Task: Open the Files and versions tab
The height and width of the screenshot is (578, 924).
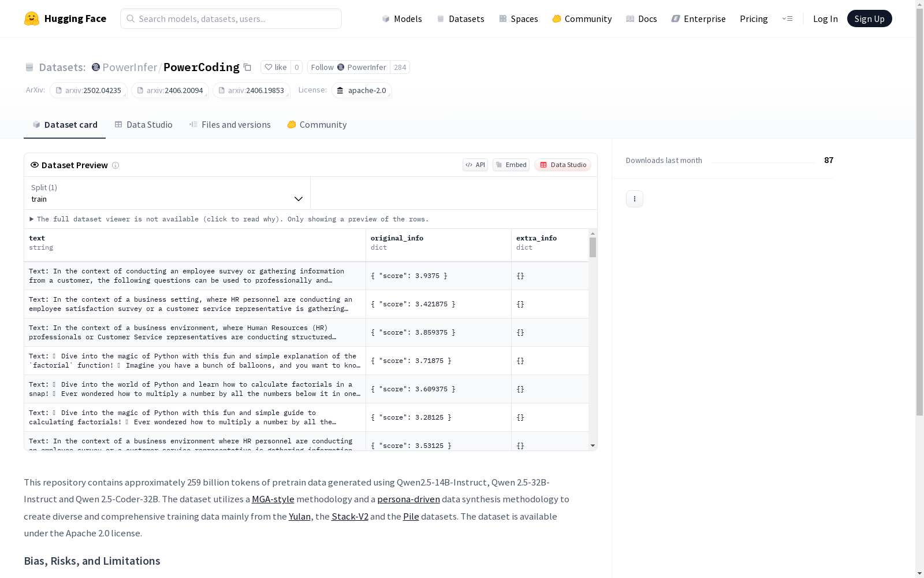Action: point(230,125)
